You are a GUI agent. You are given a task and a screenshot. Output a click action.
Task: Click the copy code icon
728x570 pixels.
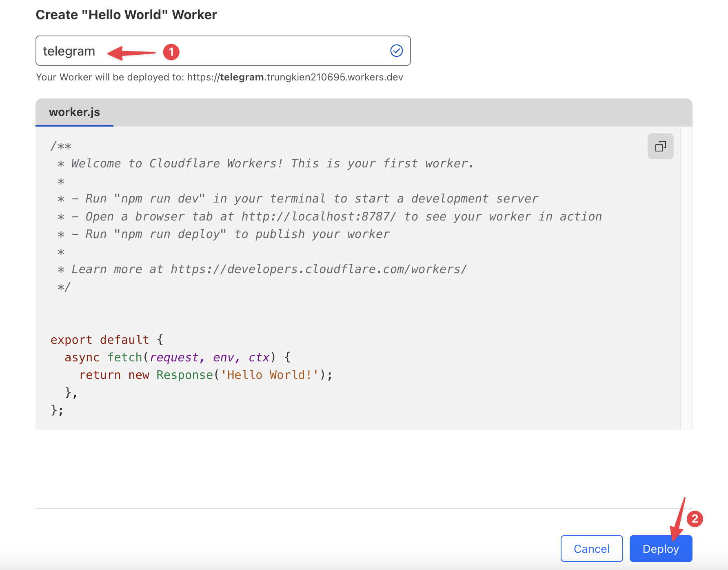[660, 146]
